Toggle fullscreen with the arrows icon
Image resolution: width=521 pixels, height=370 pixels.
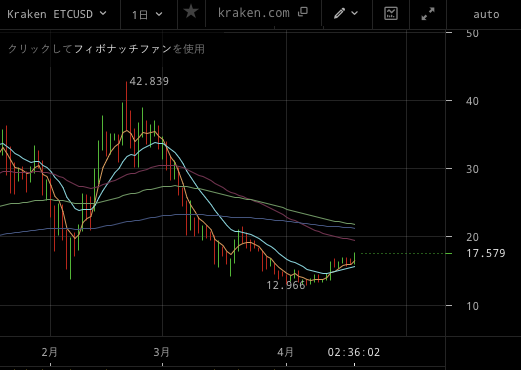(428, 14)
